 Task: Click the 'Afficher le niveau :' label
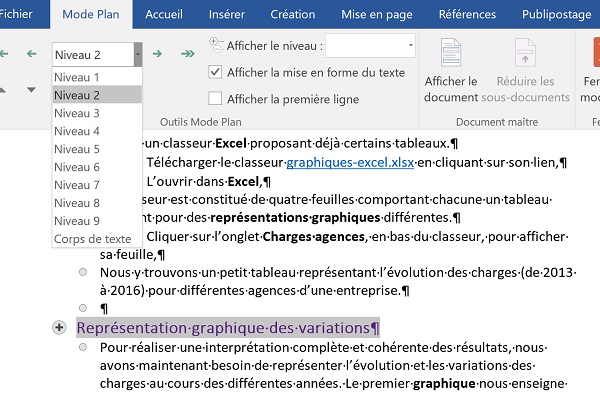tap(275, 46)
